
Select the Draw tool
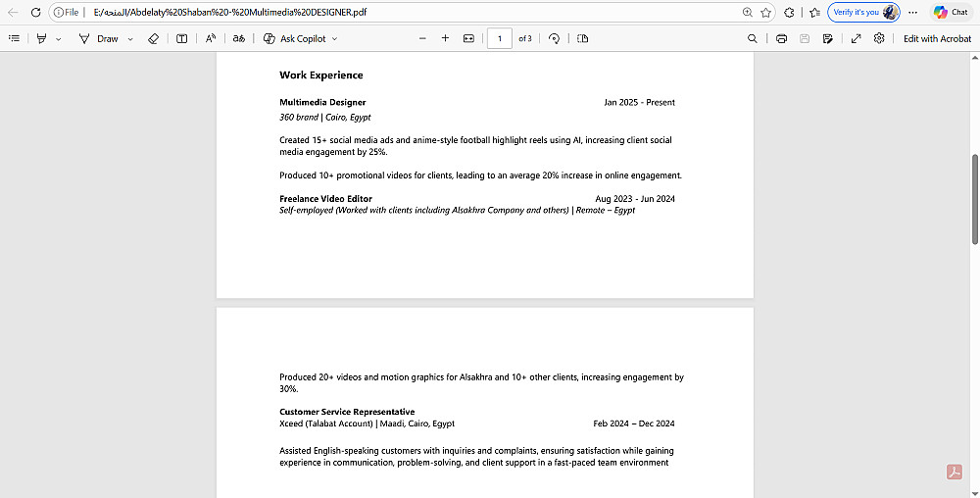[99, 39]
